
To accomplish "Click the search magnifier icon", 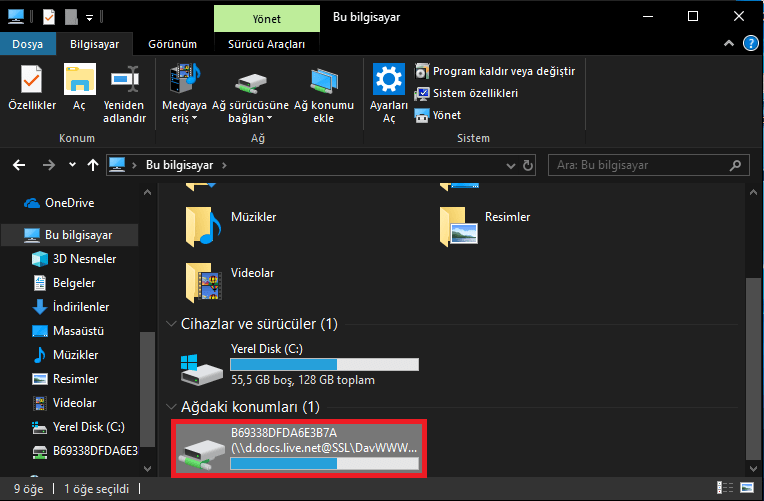I will (x=735, y=165).
